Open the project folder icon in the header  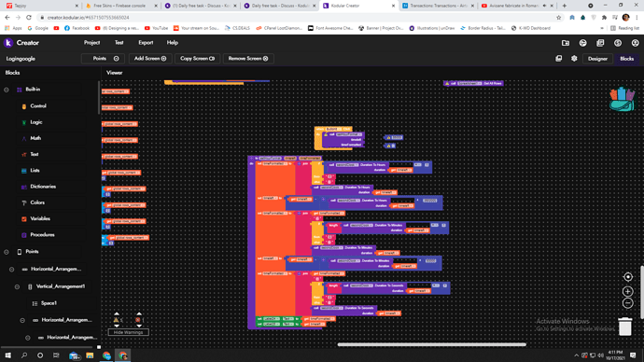tap(566, 43)
